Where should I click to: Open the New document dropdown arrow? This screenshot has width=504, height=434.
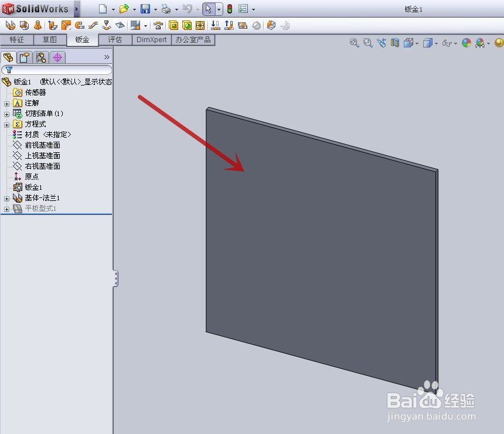(x=113, y=9)
